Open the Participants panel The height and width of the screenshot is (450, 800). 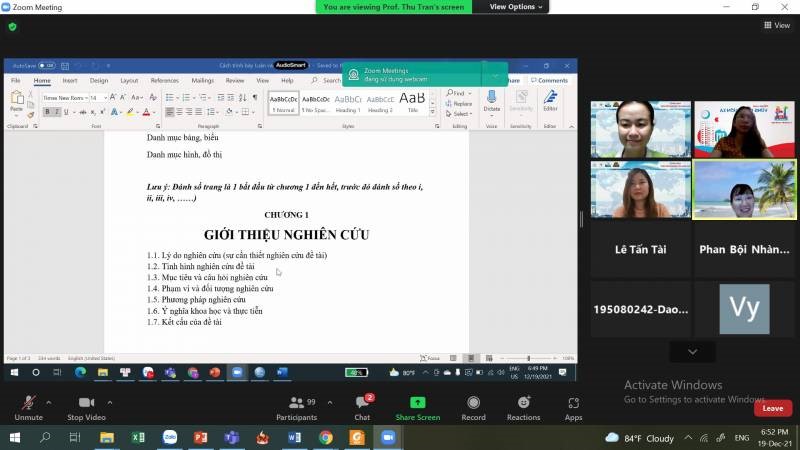[x=296, y=406]
